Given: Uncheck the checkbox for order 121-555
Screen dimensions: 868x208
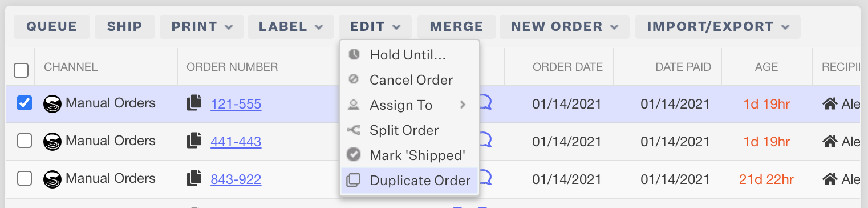Looking at the screenshot, I should [25, 103].
